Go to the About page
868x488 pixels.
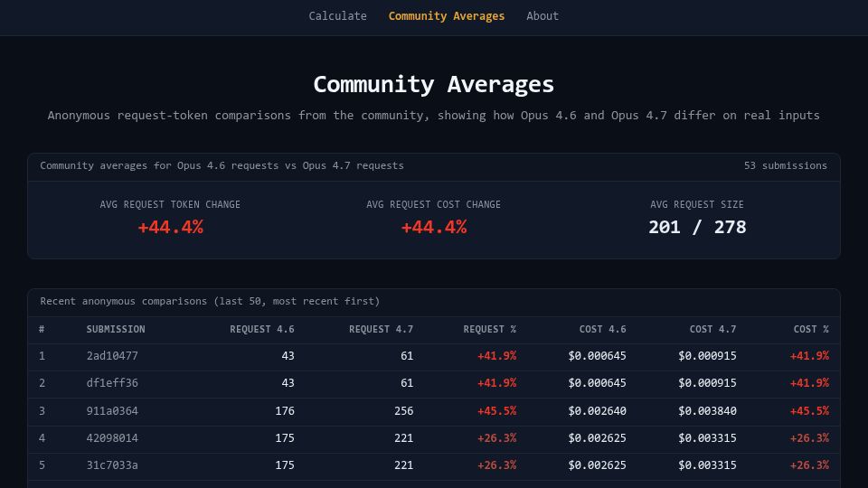click(x=542, y=16)
